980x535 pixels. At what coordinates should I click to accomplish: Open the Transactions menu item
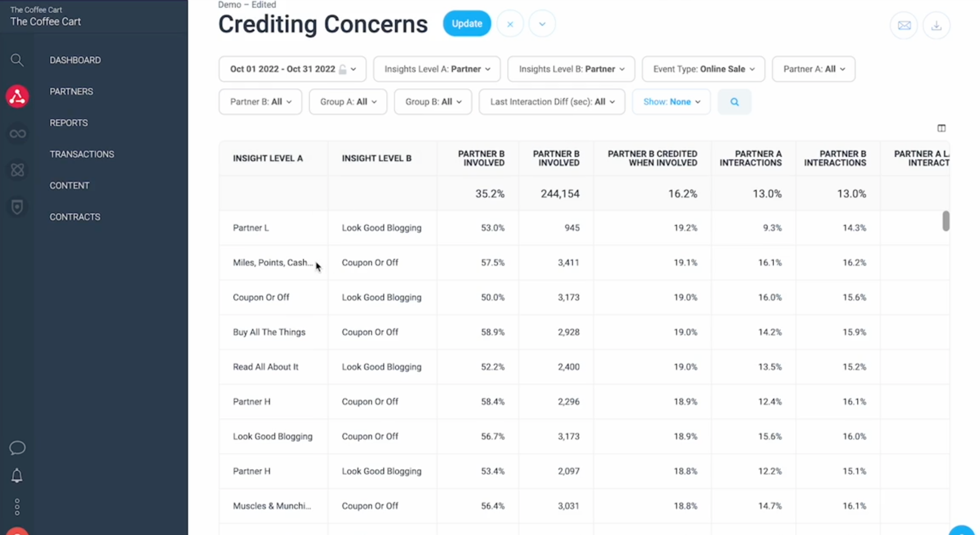pos(82,154)
